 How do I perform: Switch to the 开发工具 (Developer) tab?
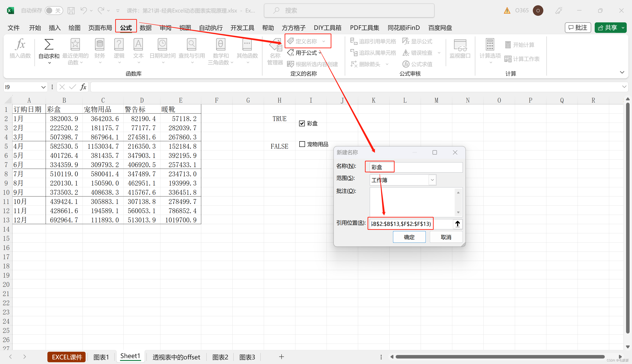(242, 28)
